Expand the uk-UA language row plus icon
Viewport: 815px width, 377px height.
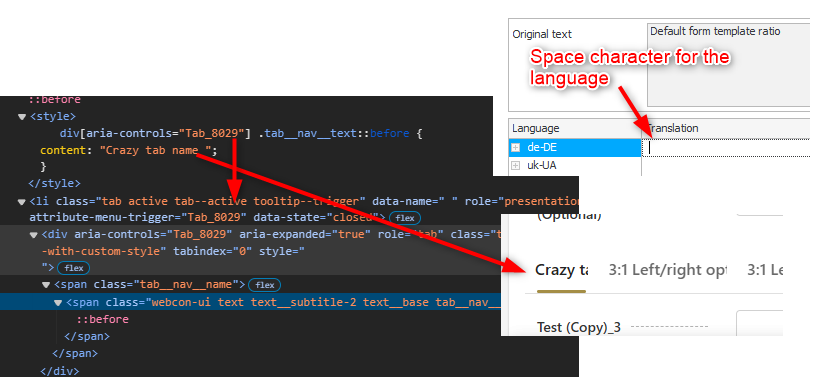(x=516, y=166)
